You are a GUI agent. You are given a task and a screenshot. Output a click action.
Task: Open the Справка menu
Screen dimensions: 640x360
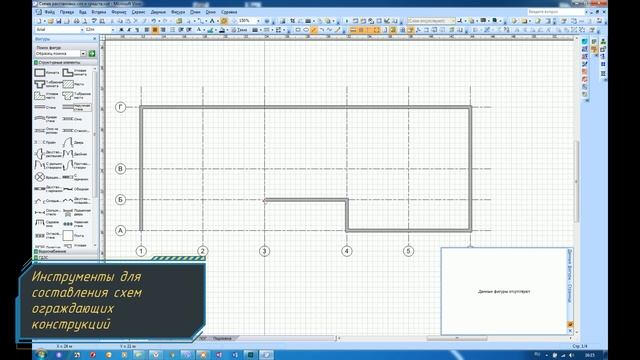point(229,12)
